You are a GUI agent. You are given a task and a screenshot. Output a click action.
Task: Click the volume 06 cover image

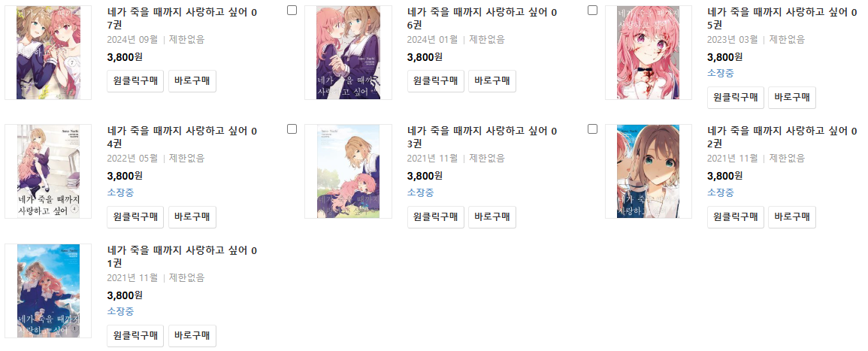[x=348, y=53]
